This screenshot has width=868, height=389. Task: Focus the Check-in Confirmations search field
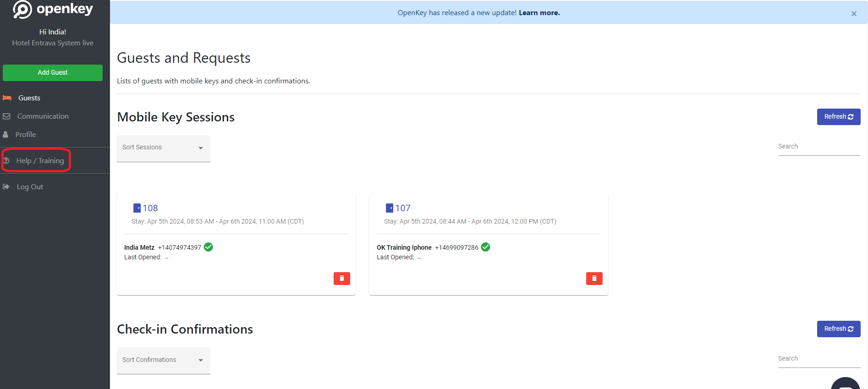point(819,359)
